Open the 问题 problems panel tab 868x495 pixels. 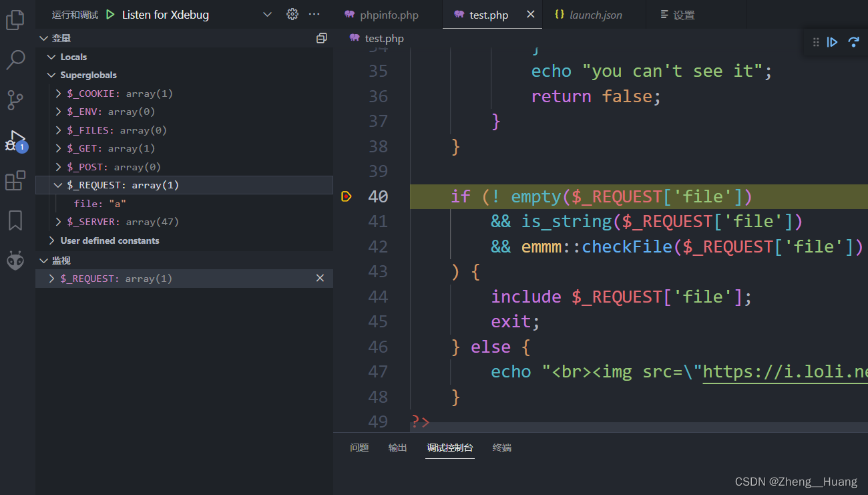[x=359, y=448]
